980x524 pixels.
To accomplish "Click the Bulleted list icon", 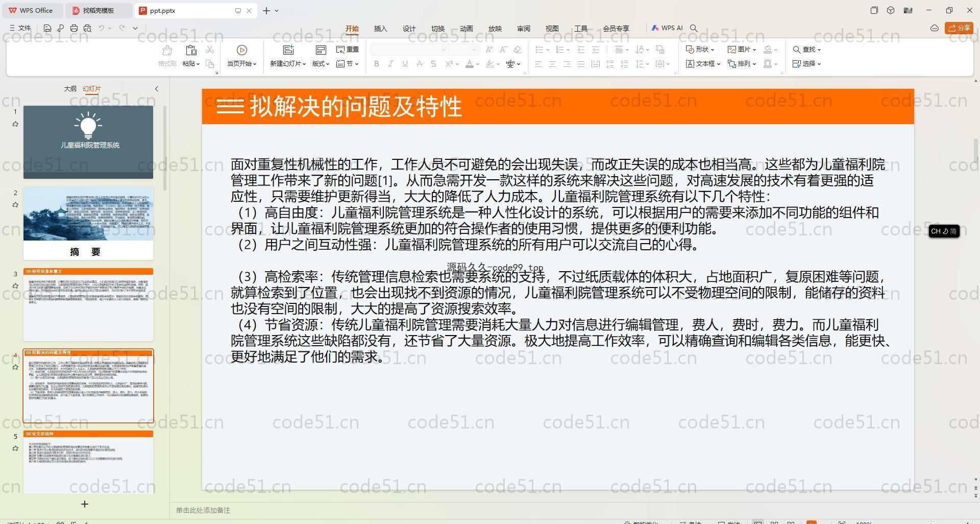I will click(540, 50).
